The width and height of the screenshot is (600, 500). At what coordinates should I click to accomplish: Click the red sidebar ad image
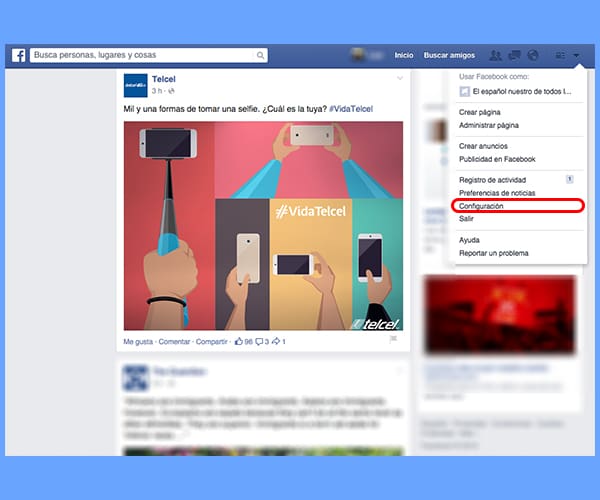[500, 315]
